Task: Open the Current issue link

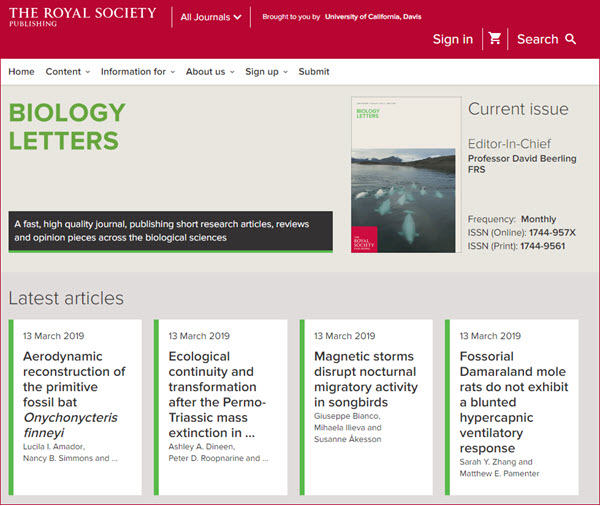Action: pos(518,109)
